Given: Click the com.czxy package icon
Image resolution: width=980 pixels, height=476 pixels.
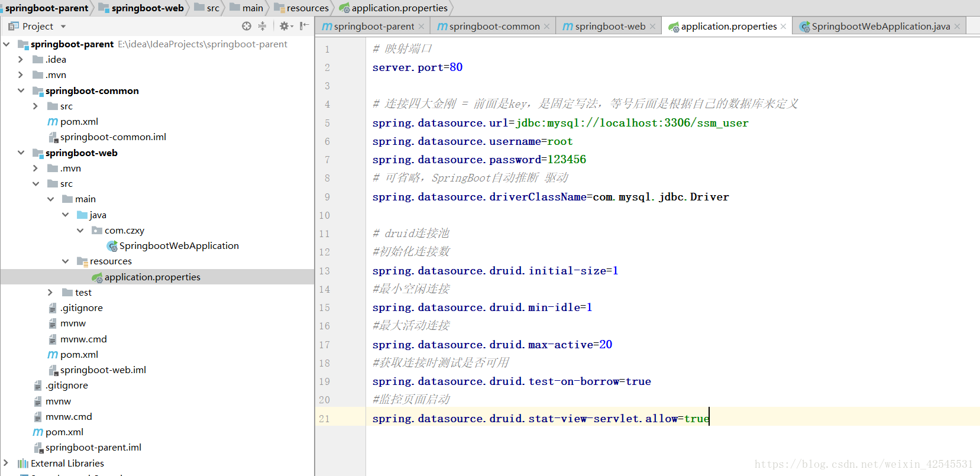Looking at the screenshot, I should [97, 230].
